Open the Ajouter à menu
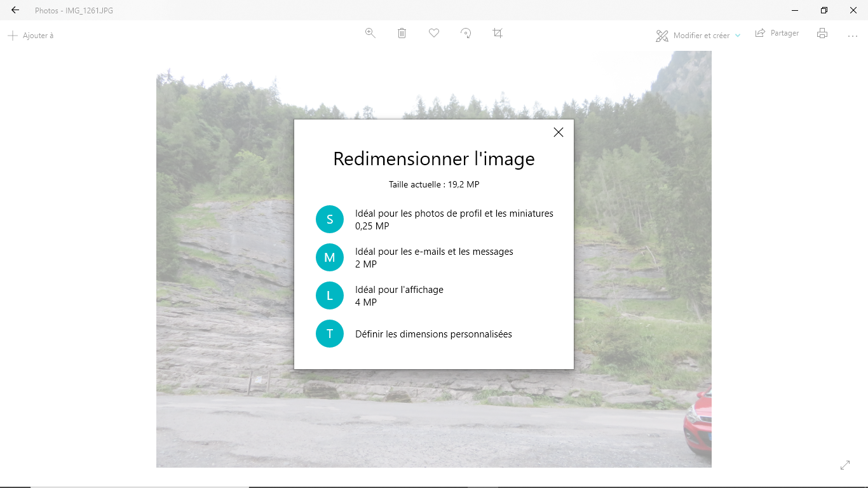The image size is (868, 488). [31, 36]
